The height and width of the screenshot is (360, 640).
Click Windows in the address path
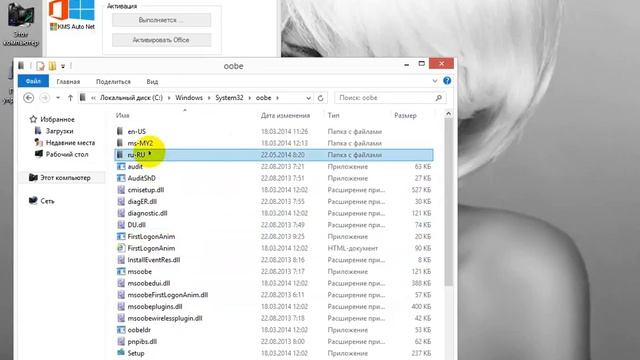[x=189, y=98]
